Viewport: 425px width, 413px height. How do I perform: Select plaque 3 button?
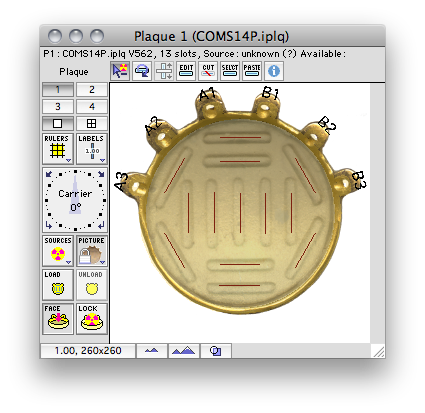pos(58,107)
